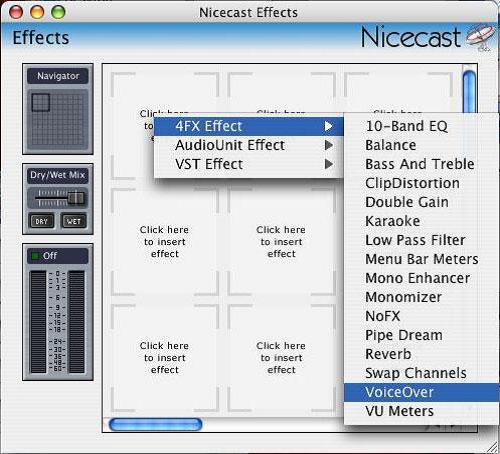500x454 pixels.
Task: Select the Mono Enhancer effect
Action: (421, 278)
